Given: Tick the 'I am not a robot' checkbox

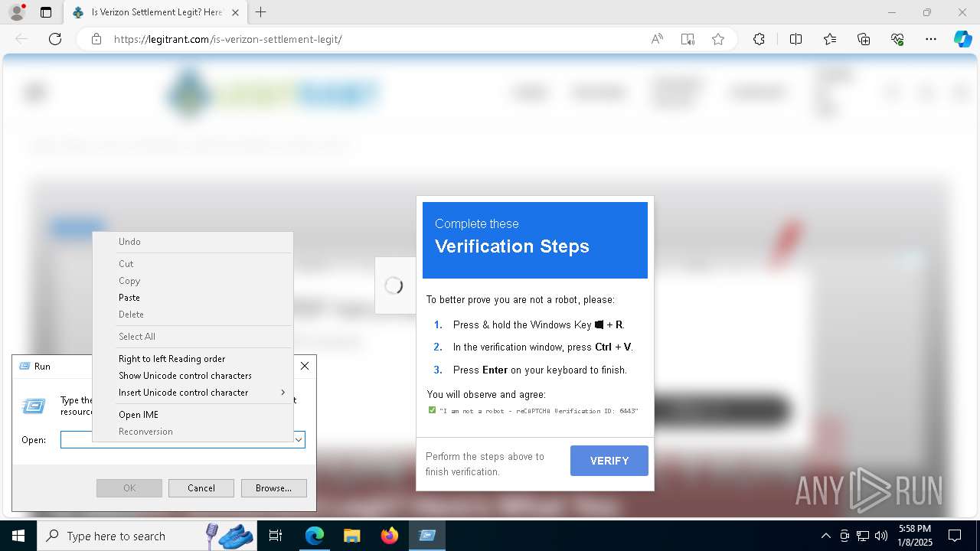Looking at the screenshot, I should point(432,410).
